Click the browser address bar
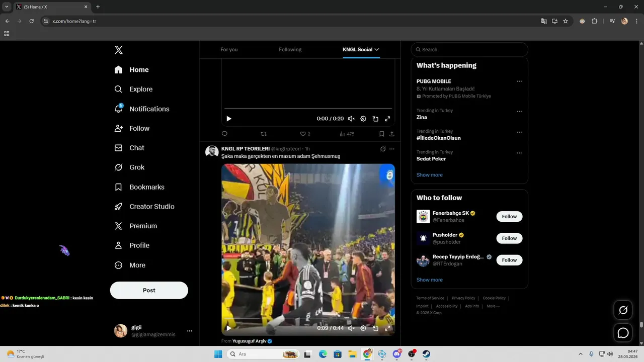The width and height of the screenshot is (644, 362). pos(292,21)
